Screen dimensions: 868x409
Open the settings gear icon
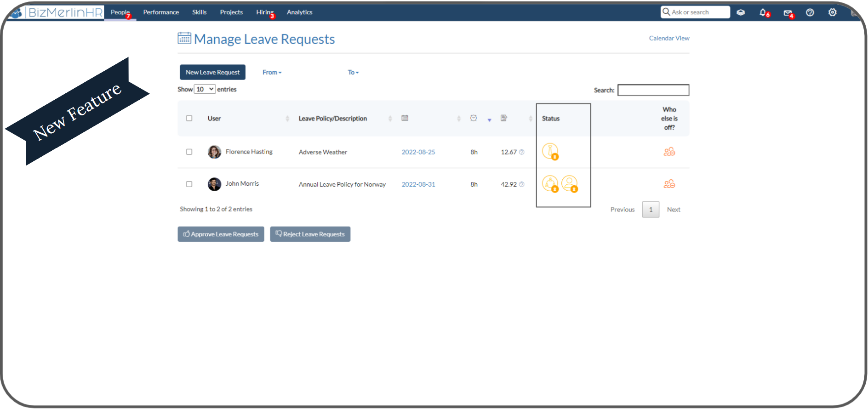coord(833,12)
